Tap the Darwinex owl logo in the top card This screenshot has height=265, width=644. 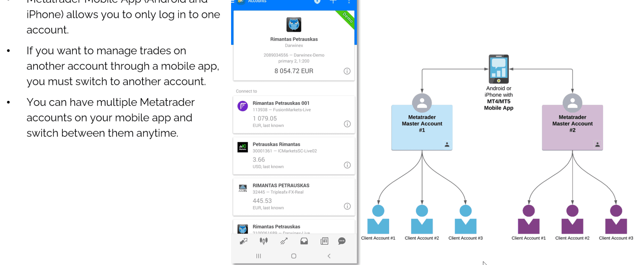294,24
